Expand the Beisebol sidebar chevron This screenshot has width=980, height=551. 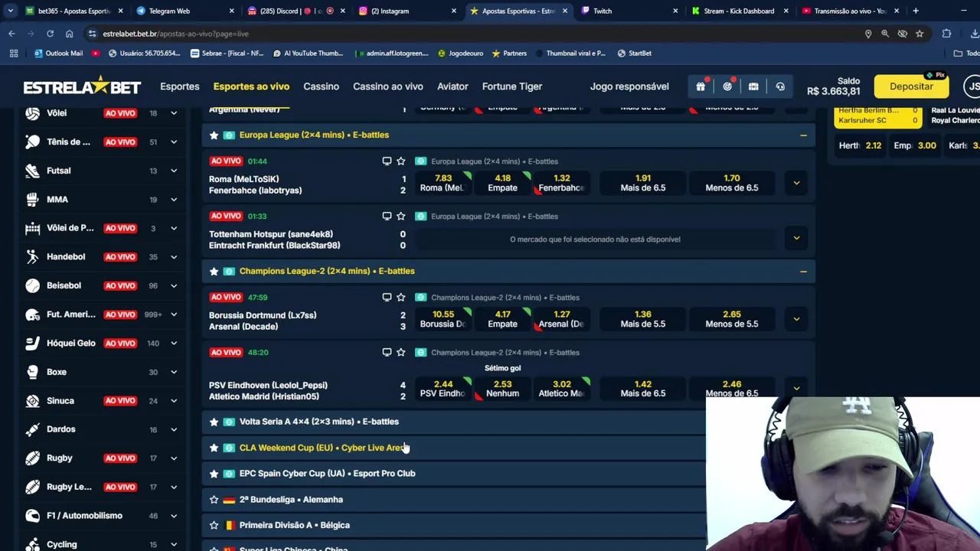174,285
